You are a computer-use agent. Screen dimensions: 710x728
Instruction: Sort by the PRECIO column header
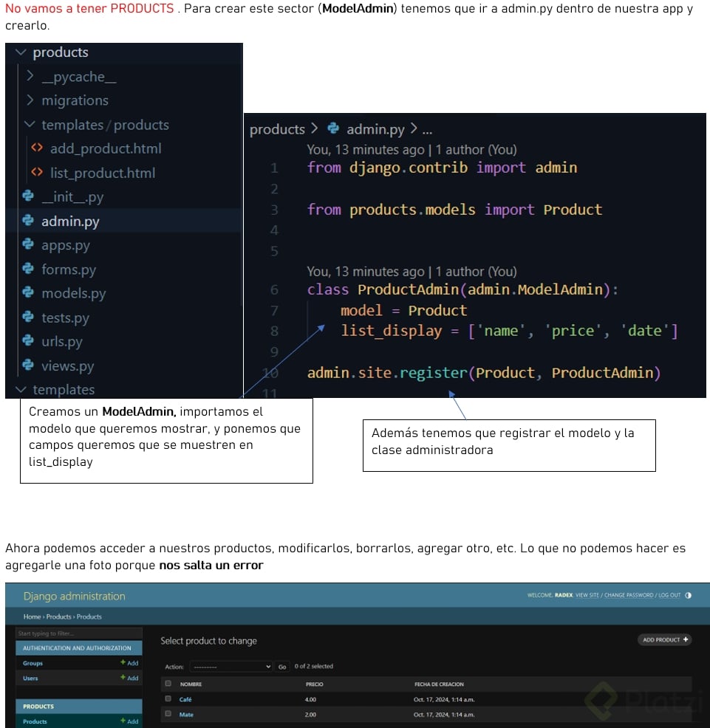(315, 684)
